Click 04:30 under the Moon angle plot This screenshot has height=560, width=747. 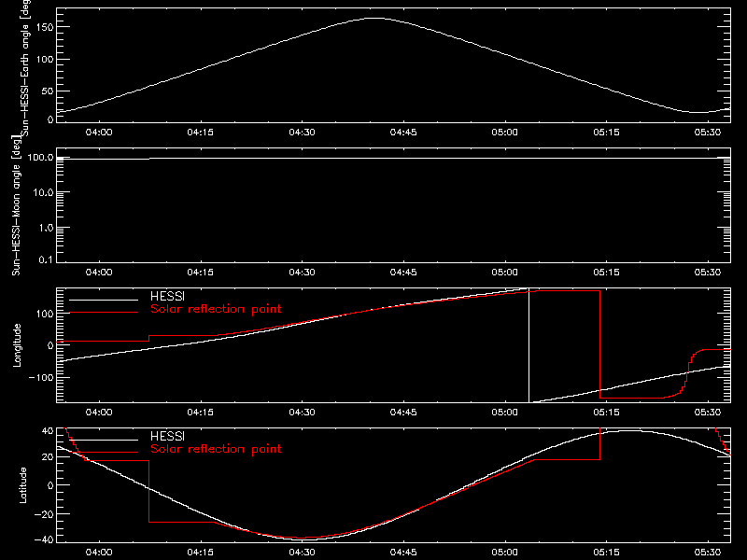pyautogui.click(x=302, y=273)
